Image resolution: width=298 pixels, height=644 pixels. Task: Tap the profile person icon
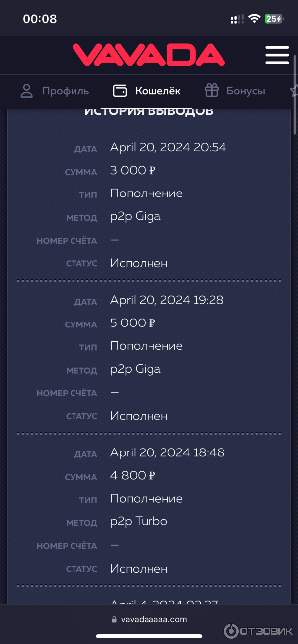tap(26, 91)
